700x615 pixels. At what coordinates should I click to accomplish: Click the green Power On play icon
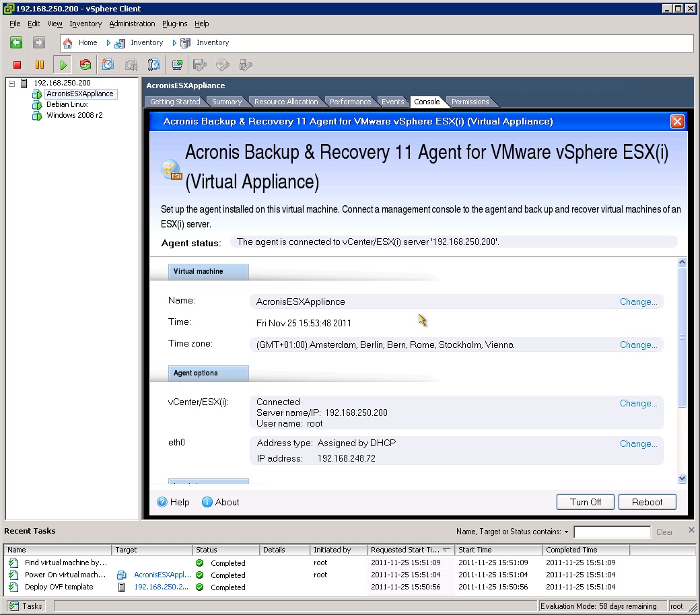tap(63, 65)
